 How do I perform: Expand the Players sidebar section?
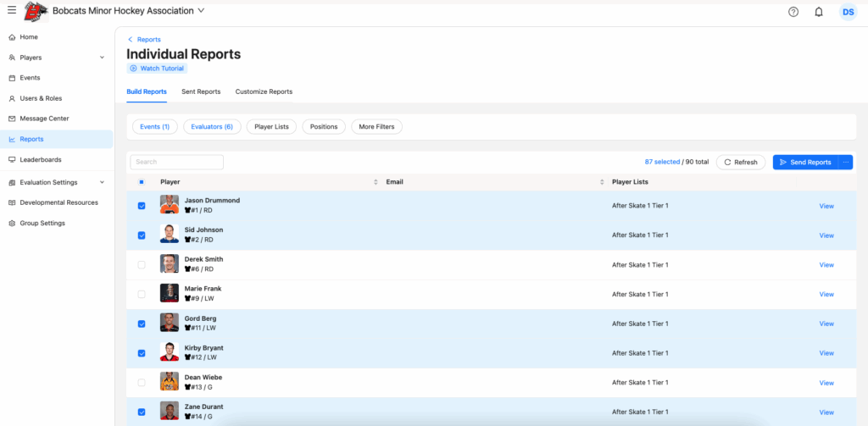[x=102, y=58]
